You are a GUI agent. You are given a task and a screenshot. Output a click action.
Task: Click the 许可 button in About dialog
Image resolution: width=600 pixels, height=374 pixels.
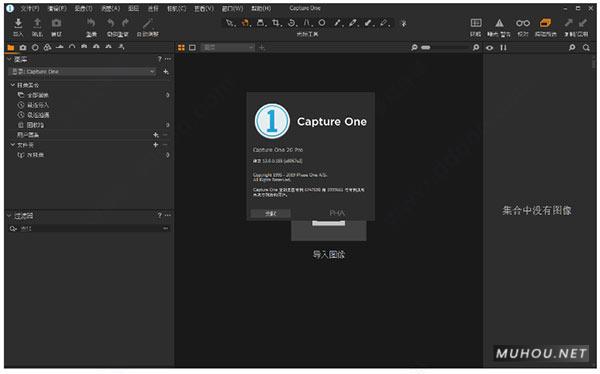271,213
